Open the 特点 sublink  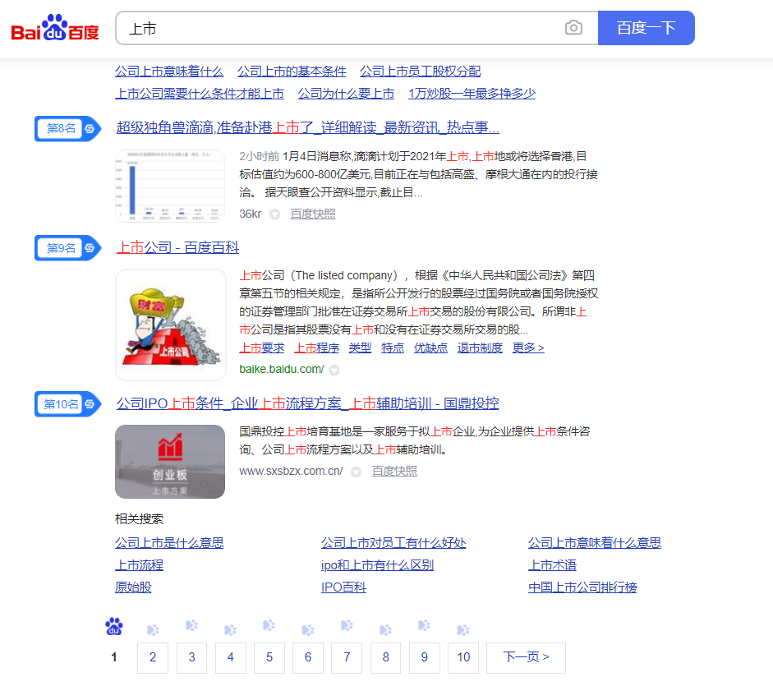pyautogui.click(x=393, y=348)
